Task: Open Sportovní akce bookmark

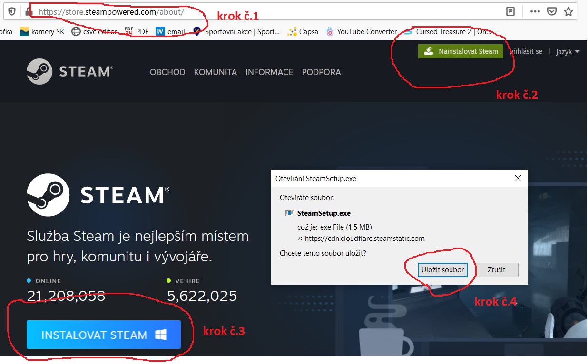Action: 236,32
